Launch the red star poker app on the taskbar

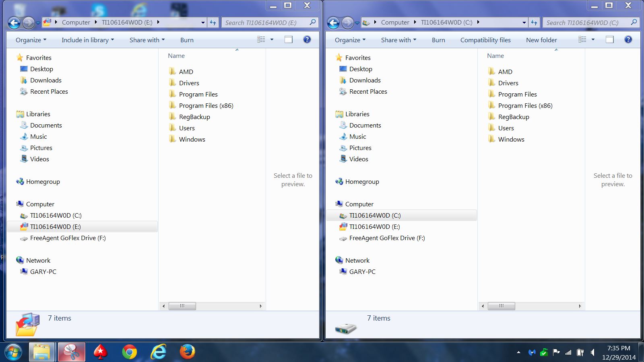(101, 352)
